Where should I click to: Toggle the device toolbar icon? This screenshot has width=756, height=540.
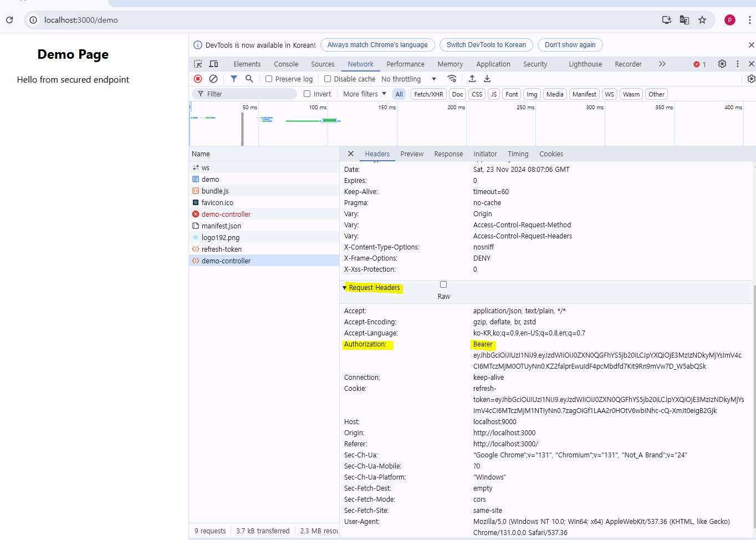213,64
